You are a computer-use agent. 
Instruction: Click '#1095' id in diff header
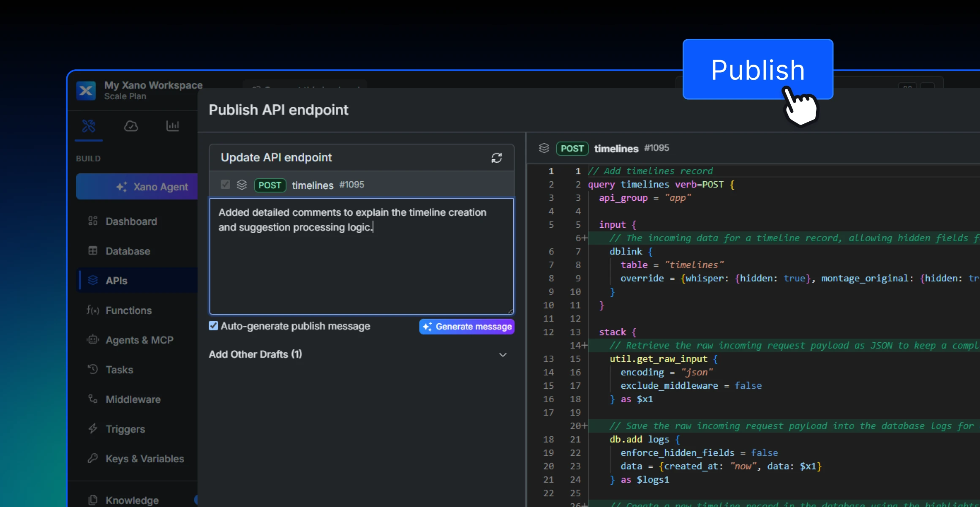(656, 148)
